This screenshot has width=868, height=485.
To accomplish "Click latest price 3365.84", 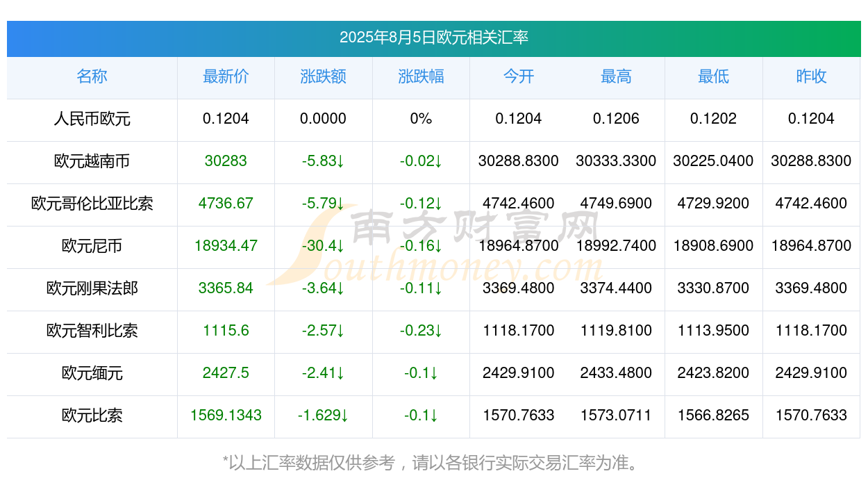I will click(x=226, y=288).
